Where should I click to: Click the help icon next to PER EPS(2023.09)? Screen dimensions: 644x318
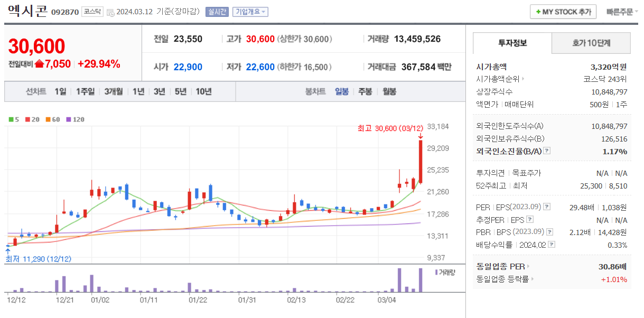point(547,207)
